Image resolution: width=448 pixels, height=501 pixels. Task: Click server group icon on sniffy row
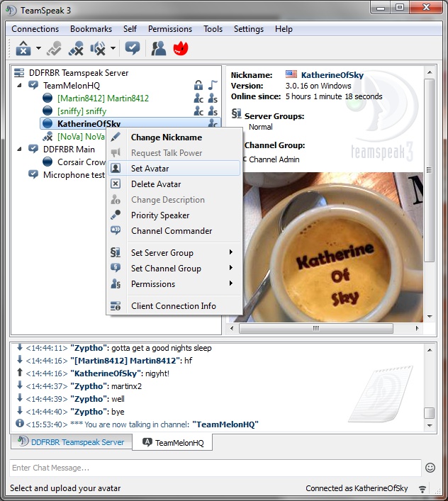(x=213, y=111)
